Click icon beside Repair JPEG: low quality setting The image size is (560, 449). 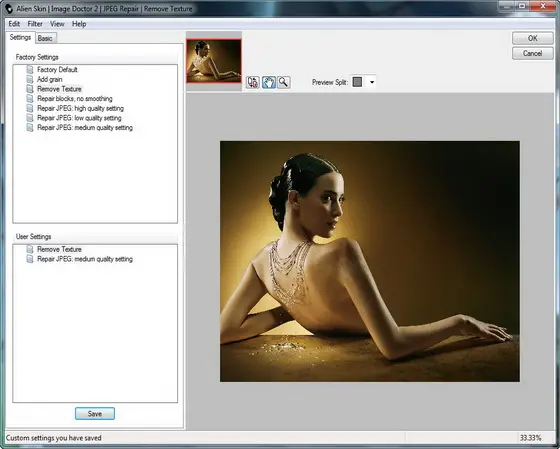[x=30, y=118]
